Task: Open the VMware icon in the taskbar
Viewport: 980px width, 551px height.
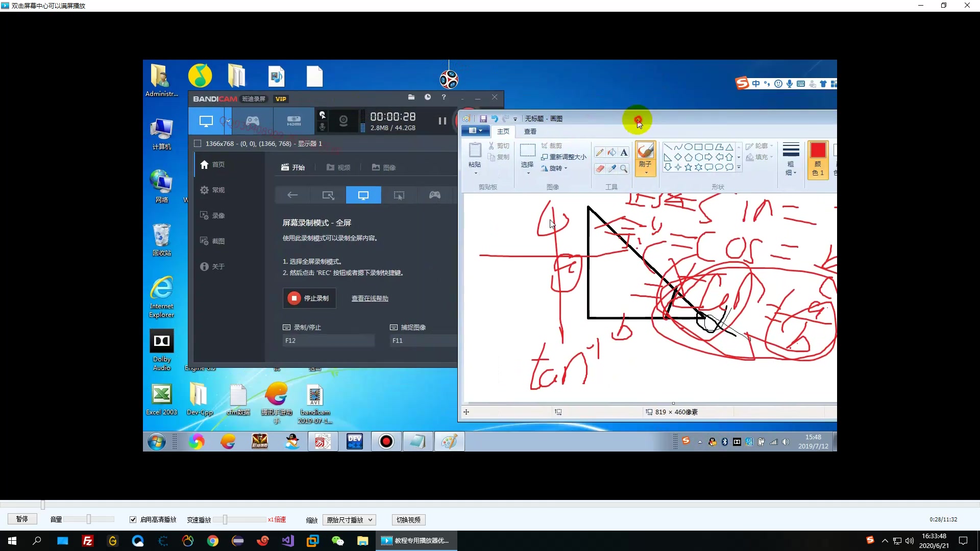Action: pyautogui.click(x=313, y=541)
